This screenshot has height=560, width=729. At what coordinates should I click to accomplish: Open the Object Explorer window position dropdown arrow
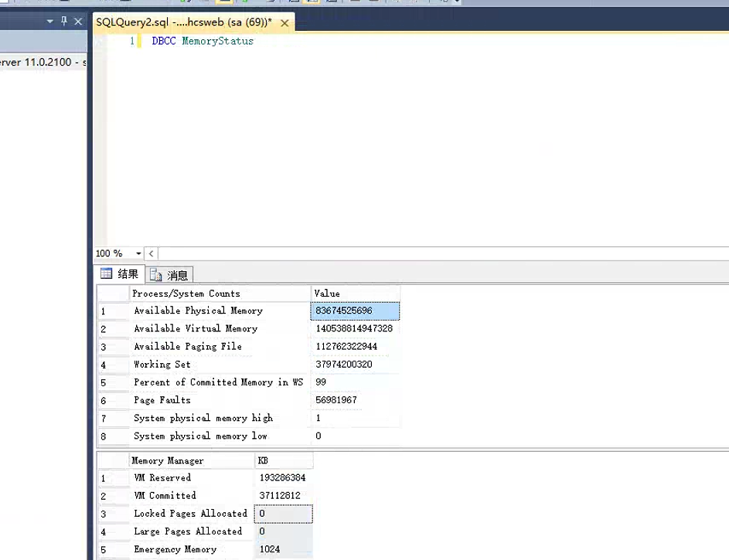click(50, 22)
